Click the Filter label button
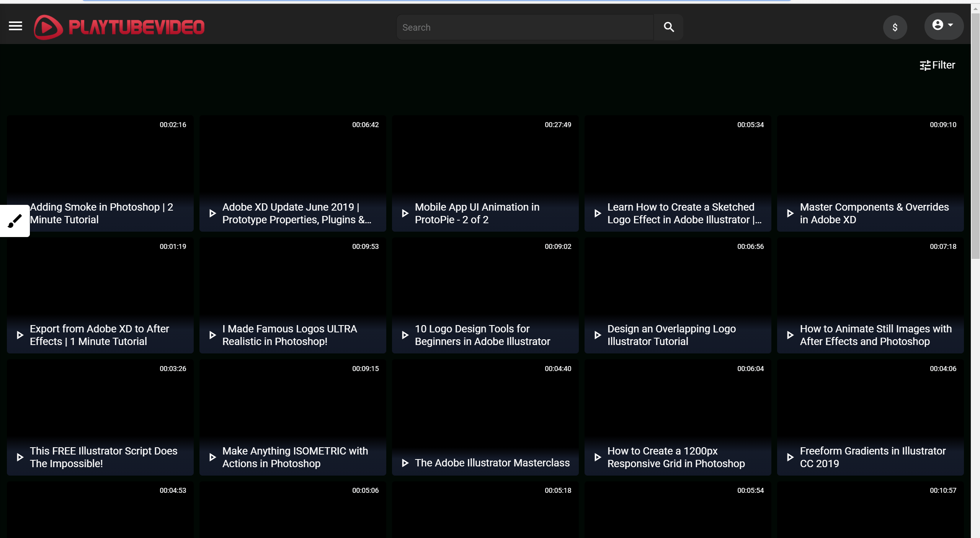Image resolution: width=980 pixels, height=538 pixels. [937, 65]
